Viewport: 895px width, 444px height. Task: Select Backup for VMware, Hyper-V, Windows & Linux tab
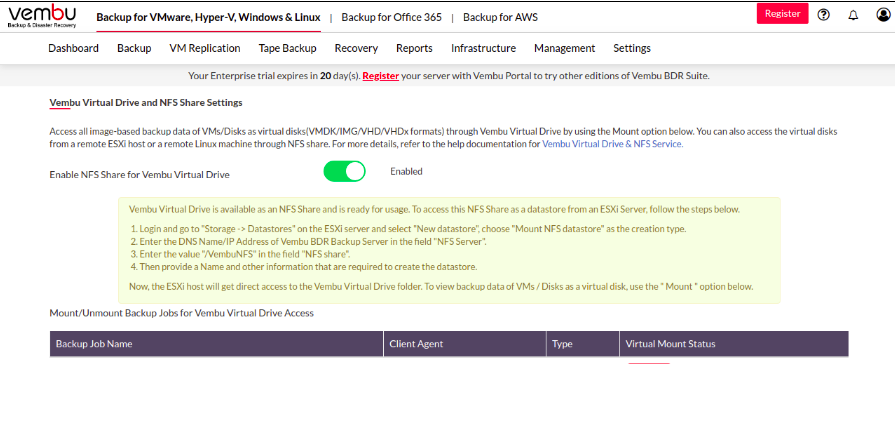[x=208, y=17]
